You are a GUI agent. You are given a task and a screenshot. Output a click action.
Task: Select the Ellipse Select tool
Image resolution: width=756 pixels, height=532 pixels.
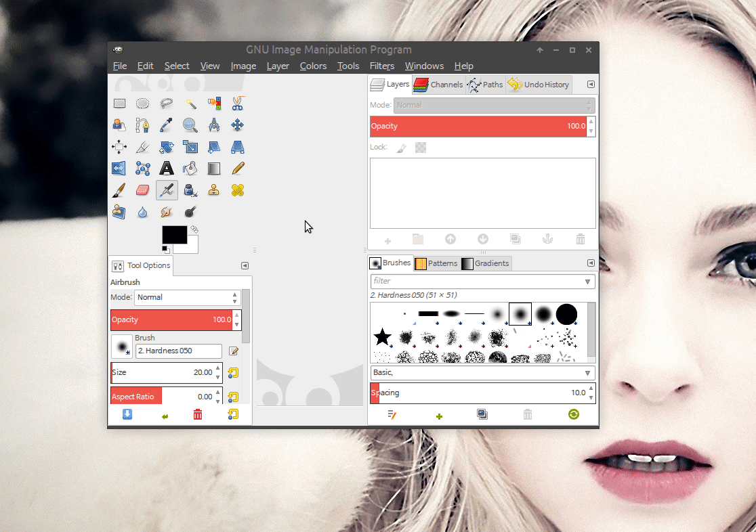point(143,103)
